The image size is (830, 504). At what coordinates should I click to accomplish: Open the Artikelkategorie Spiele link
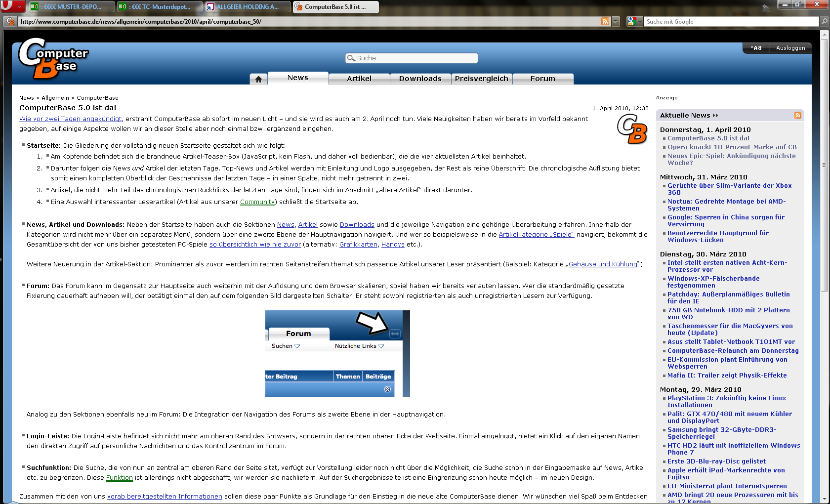click(537, 235)
